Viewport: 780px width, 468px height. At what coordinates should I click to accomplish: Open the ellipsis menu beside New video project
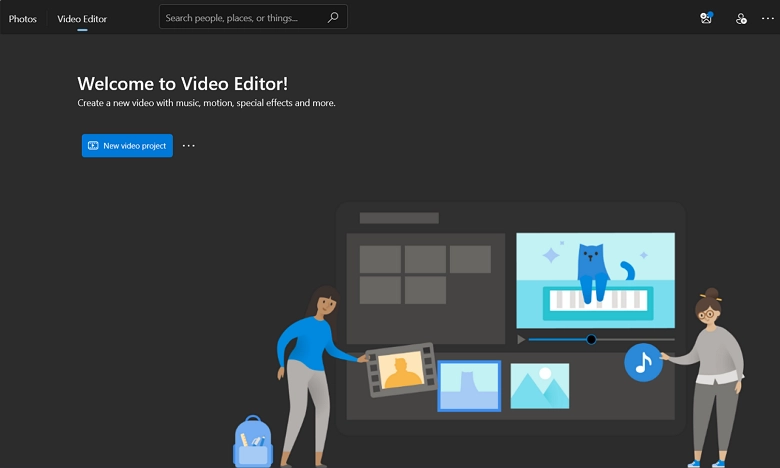coord(189,146)
